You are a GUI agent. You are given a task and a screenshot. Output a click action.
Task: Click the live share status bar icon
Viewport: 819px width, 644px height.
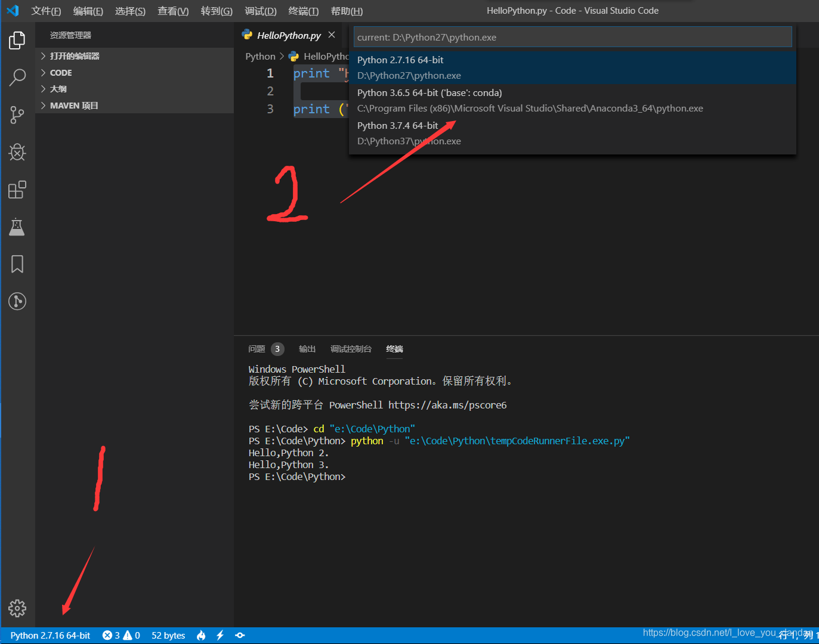pos(240,636)
